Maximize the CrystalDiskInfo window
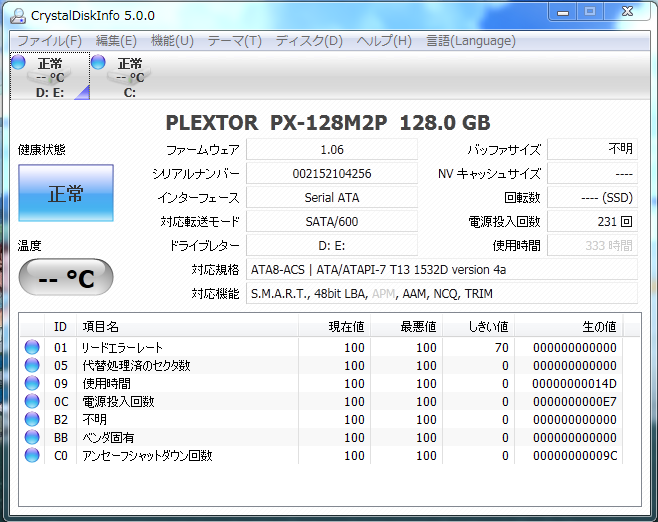Image resolution: width=658 pixels, height=522 pixels. coord(590,12)
